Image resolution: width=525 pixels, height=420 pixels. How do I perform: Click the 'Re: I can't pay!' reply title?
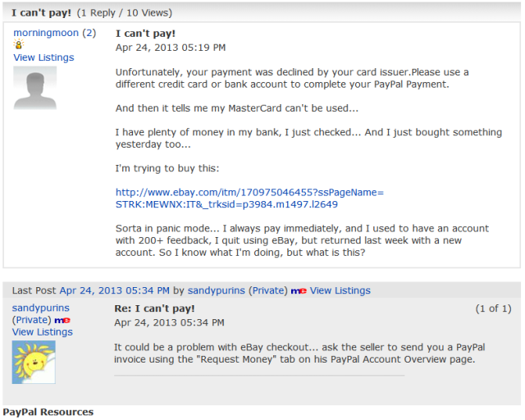point(154,308)
